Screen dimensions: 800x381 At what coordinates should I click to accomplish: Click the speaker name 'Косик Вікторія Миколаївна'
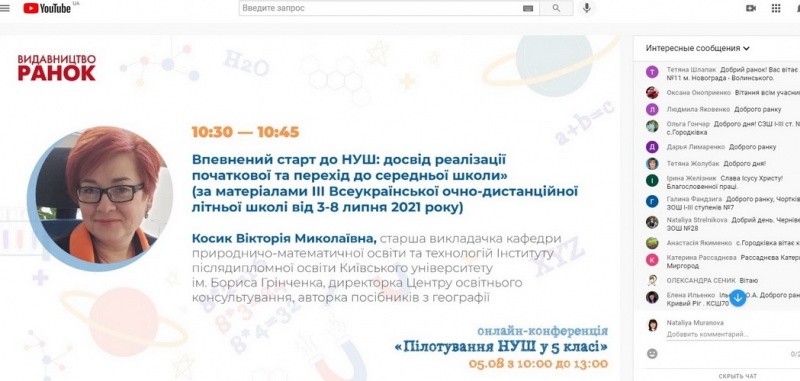284,238
